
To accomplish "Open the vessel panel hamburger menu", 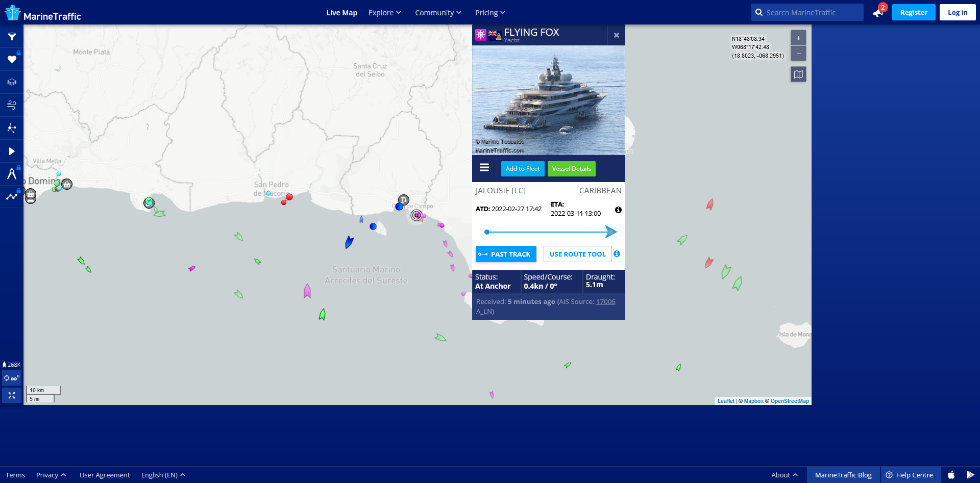I will pos(484,168).
